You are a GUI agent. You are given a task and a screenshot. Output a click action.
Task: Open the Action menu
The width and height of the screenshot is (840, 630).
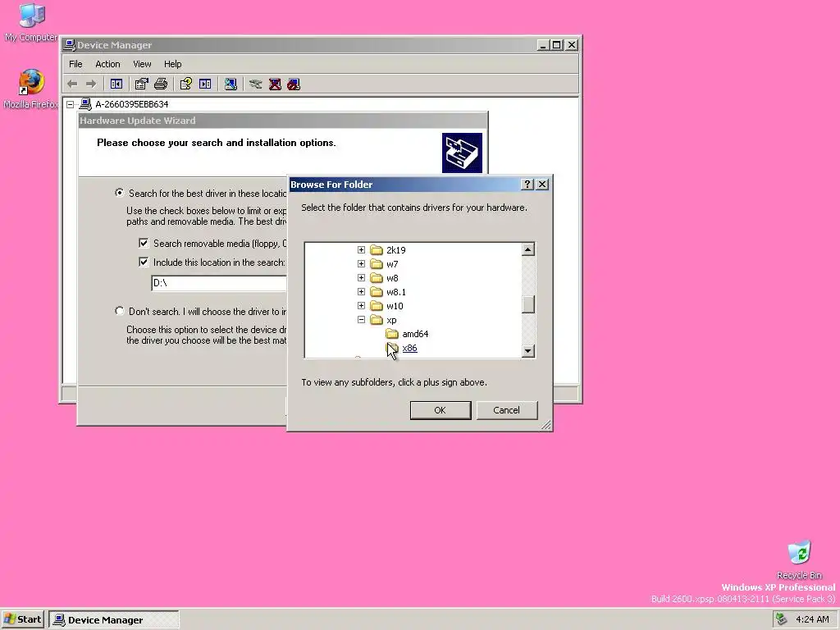click(x=107, y=64)
